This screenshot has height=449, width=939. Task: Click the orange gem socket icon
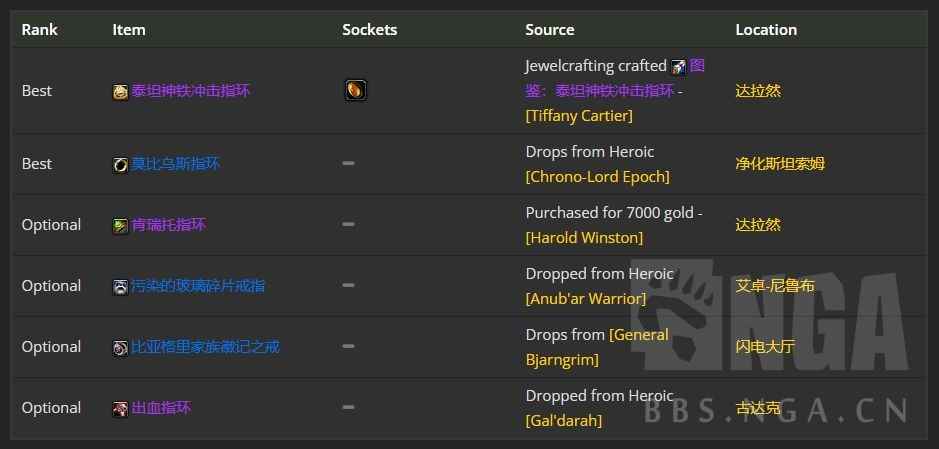pyautogui.click(x=355, y=90)
